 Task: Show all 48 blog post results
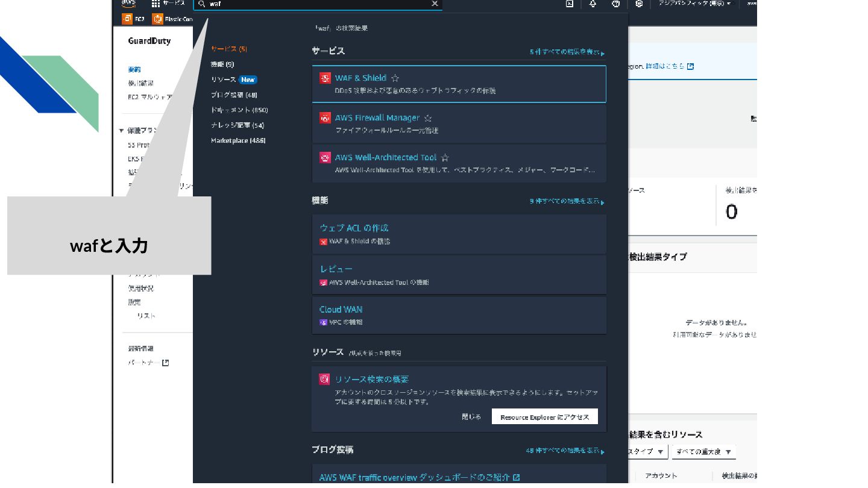565,451
